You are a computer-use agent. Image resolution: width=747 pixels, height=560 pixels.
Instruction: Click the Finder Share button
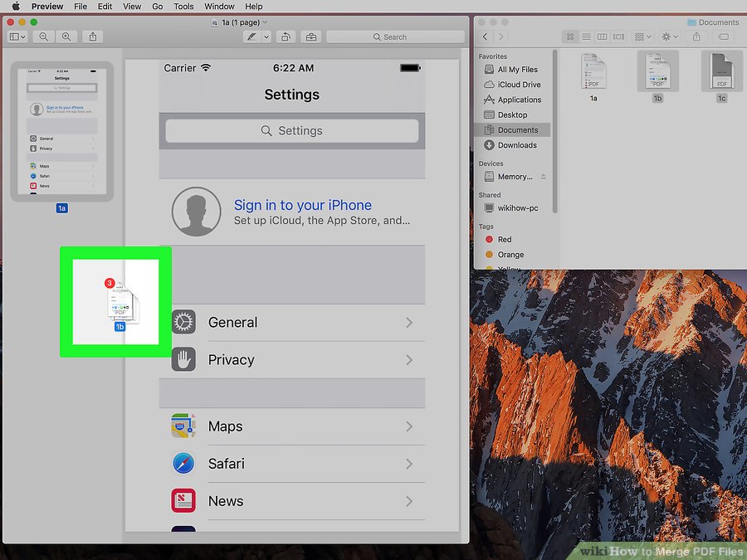click(696, 37)
